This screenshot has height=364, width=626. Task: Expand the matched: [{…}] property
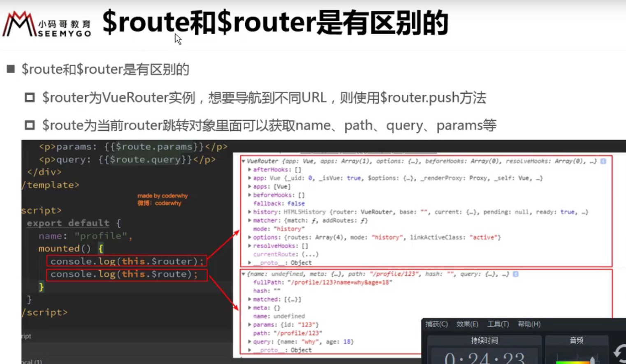pyautogui.click(x=250, y=299)
